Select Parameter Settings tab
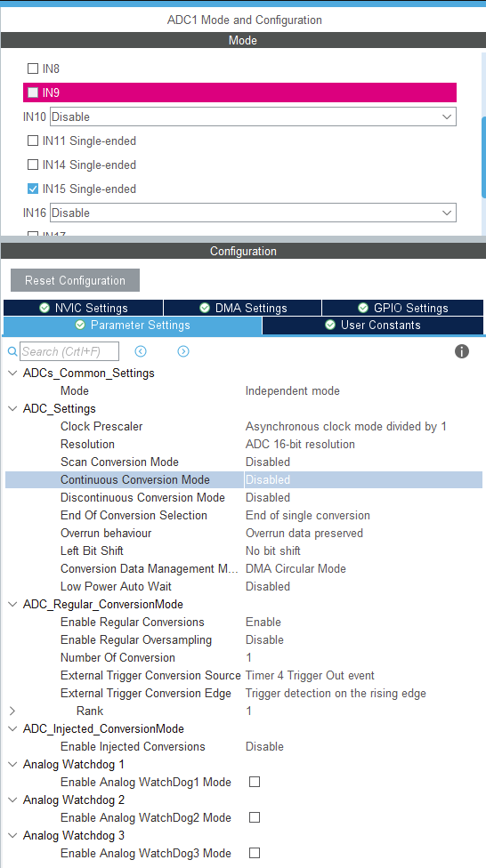 coord(133,325)
